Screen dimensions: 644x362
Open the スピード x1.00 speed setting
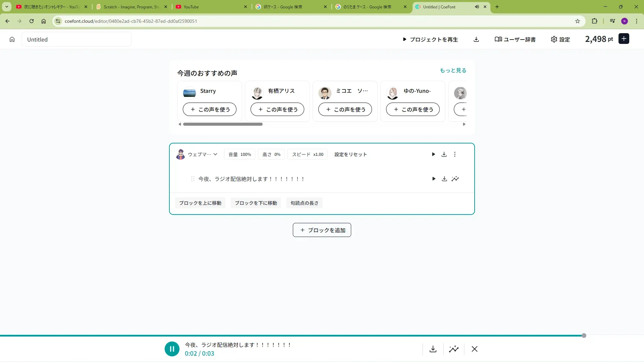(x=308, y=155)
